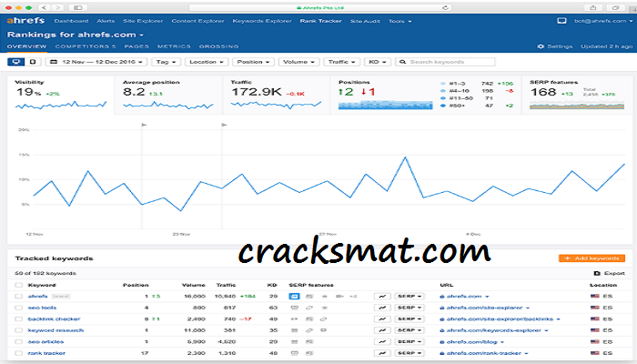Click the browser show tabs icon

click(x=616, y=7)
